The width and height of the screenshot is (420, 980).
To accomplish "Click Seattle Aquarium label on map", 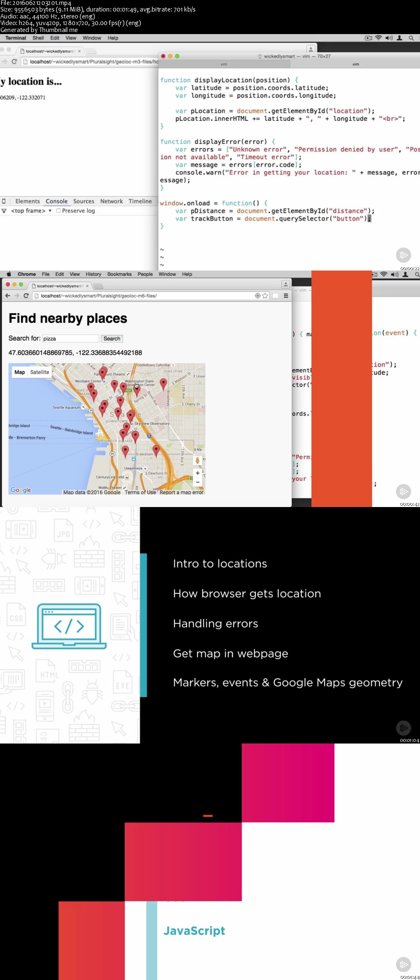I will pos(66,408).
